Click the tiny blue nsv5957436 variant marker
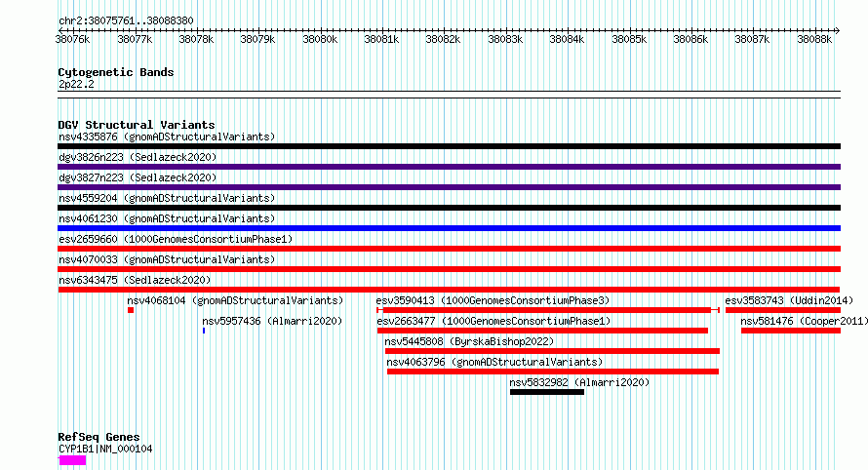 pyautogui.click(x=204, y=331)
